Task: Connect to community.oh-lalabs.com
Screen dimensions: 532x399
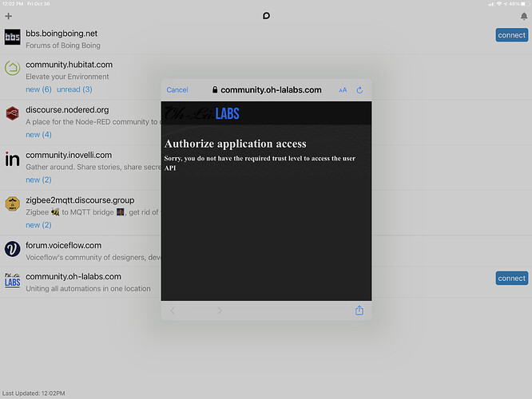Action: pyautogui.click(x=512, y=278)
